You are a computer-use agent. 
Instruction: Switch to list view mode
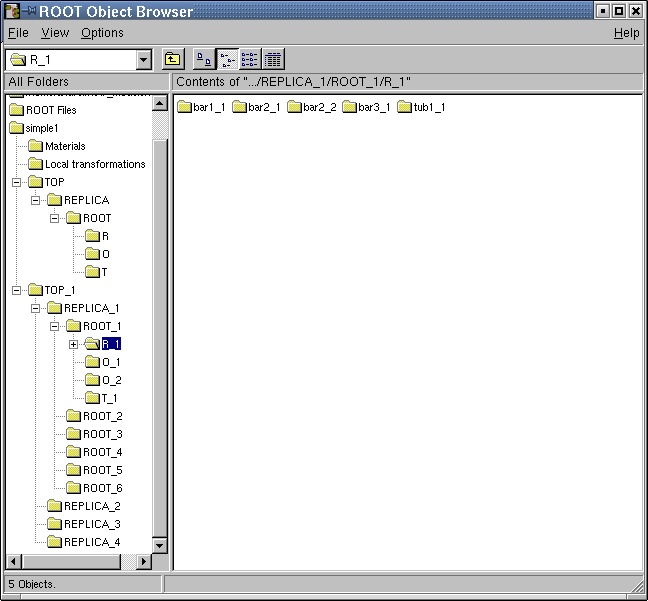(249, 60)
